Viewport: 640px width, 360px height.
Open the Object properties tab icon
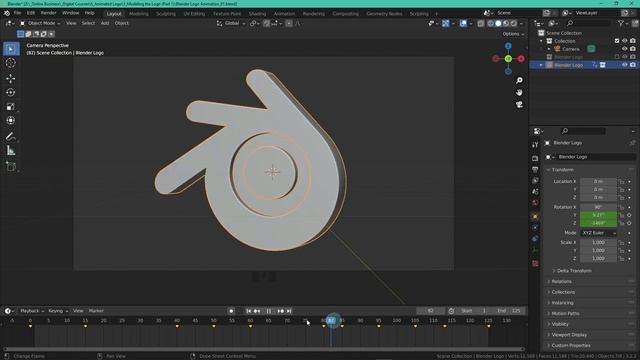click(535, 216)
